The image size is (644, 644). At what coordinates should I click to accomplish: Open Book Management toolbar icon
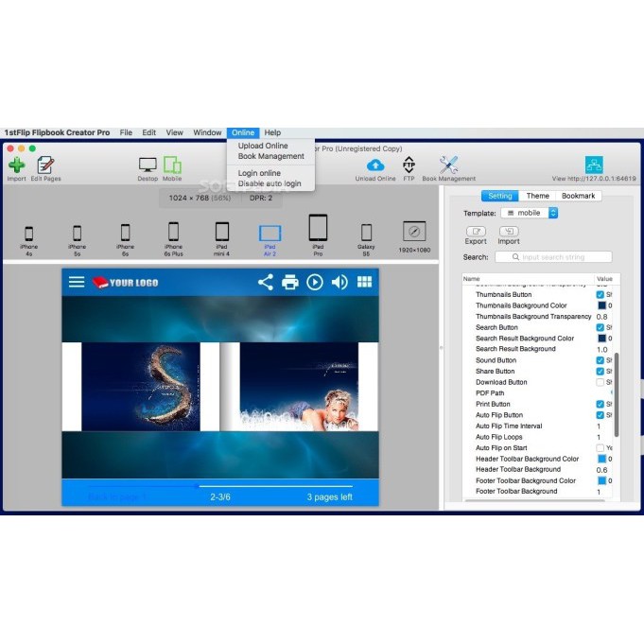(448, 165)
